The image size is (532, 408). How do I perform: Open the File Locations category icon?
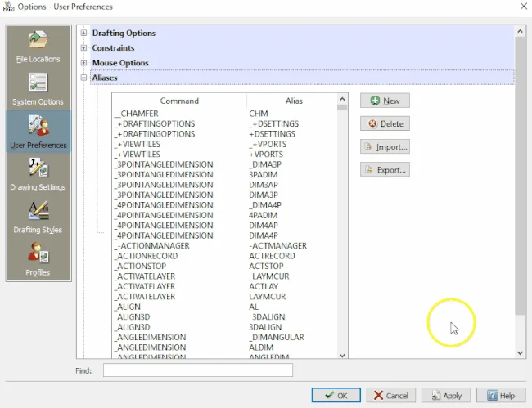(38, 44)
